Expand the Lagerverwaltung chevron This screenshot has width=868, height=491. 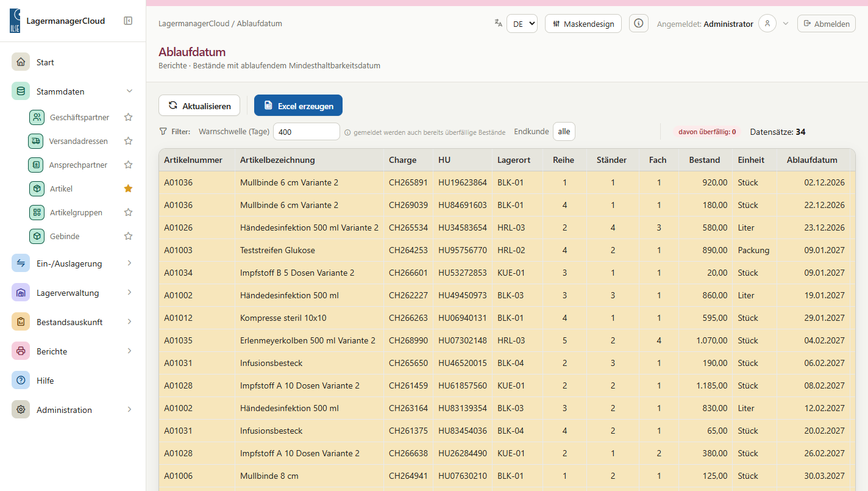129,293
